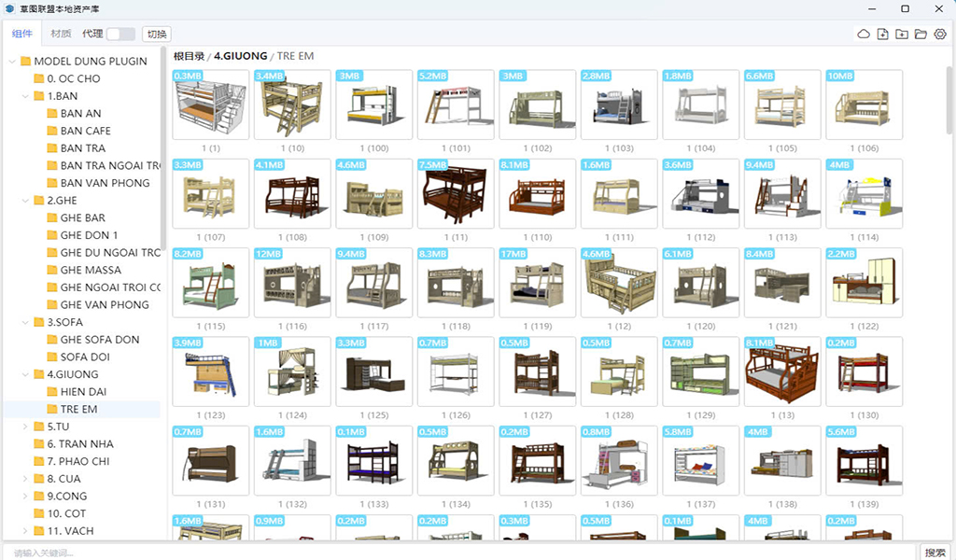
Task: Expand the 9.CONG folder chevron
Action: [25, 496]
